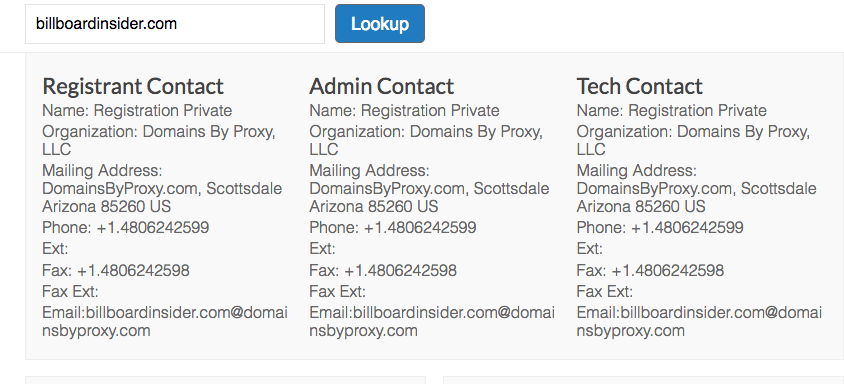Click the Admin Contact email address

tap(432, 322)
